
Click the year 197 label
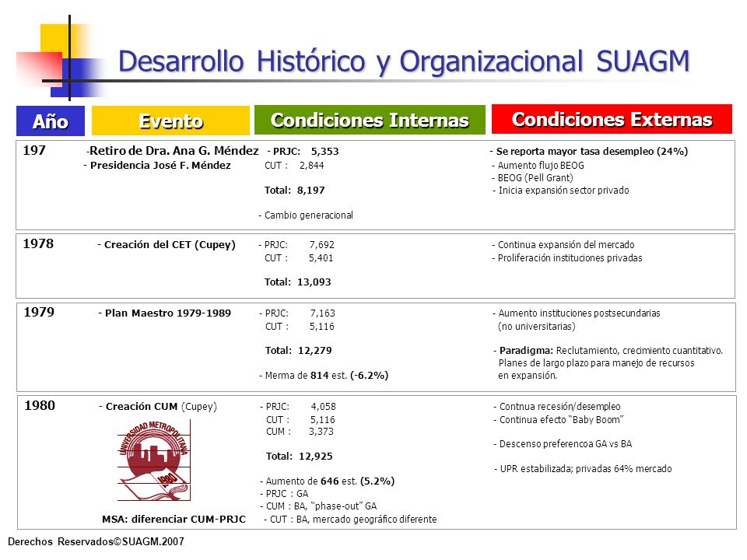point(34,150)
